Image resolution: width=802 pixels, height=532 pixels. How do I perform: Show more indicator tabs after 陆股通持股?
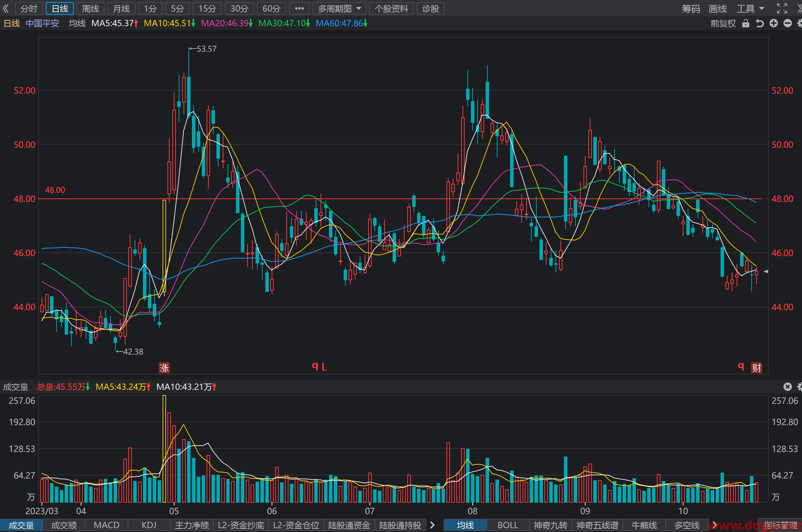pos(432,525)
